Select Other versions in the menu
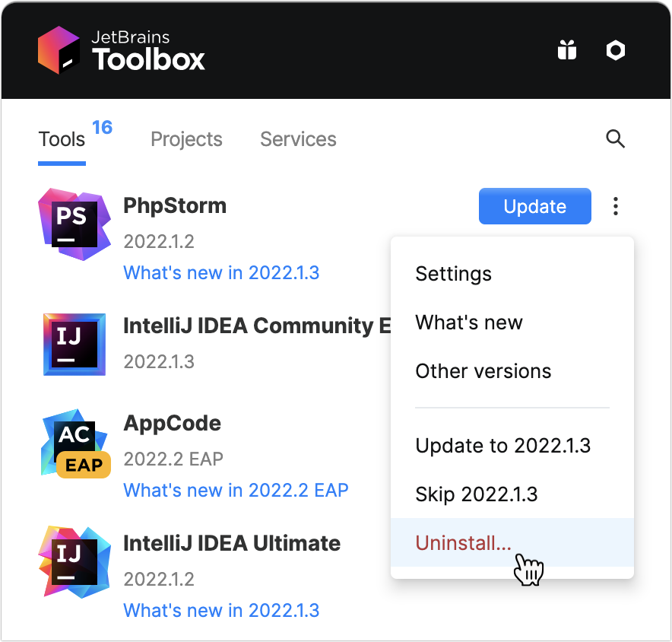Image resolution: width=672 pixels, height=642 pixels. pyautogui.click(x=483, y=371)
